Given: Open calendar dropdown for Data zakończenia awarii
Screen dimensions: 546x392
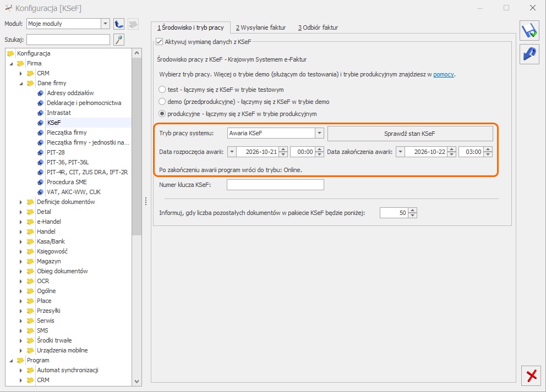Looking at the screenshot, I should [401, 152].
